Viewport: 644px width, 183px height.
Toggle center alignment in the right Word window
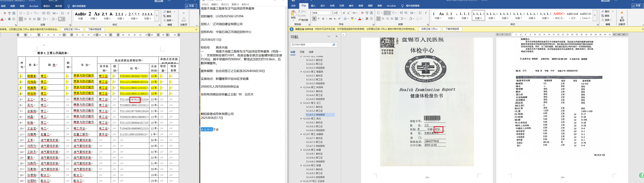383,19
